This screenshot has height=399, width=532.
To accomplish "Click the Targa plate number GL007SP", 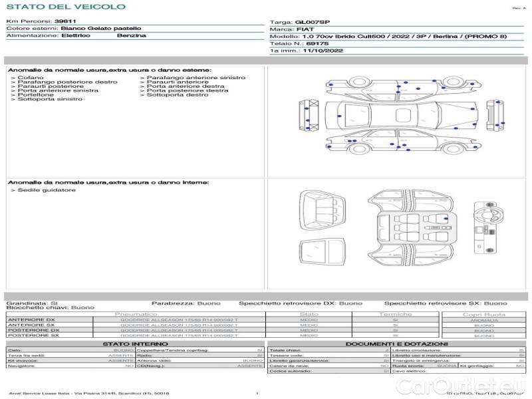I will point(312,23).
